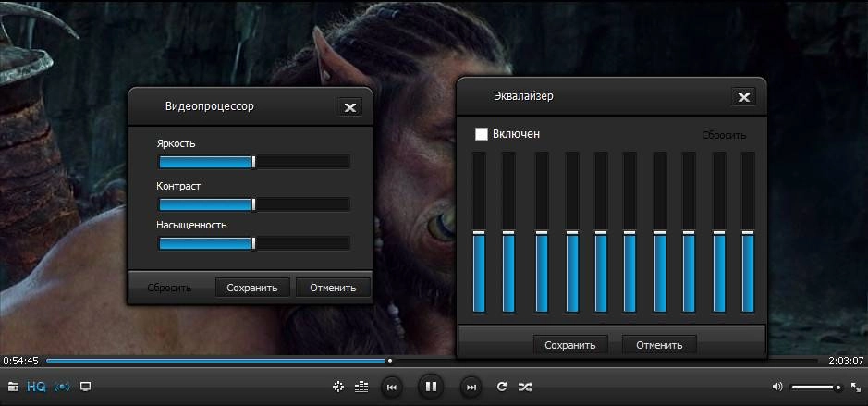The width and height of the screenshot is (868, 406).
Task: Mute the speaker volume
Action: [777, 387]
